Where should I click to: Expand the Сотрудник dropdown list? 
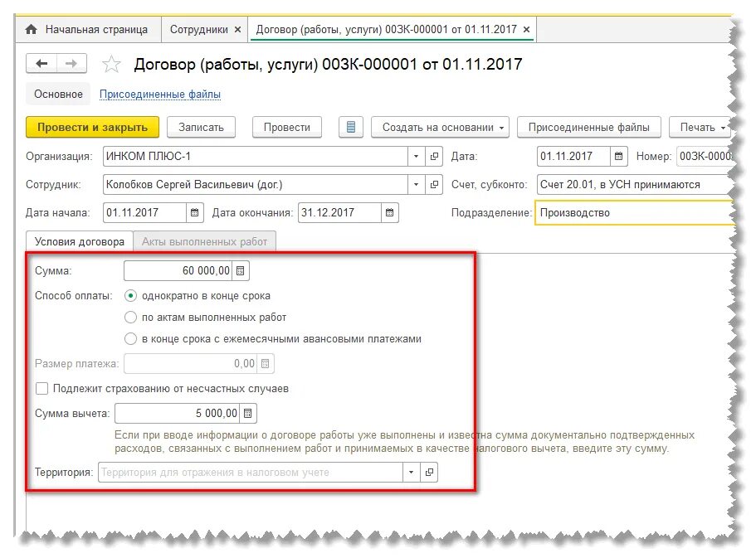(x=416, y=185)
